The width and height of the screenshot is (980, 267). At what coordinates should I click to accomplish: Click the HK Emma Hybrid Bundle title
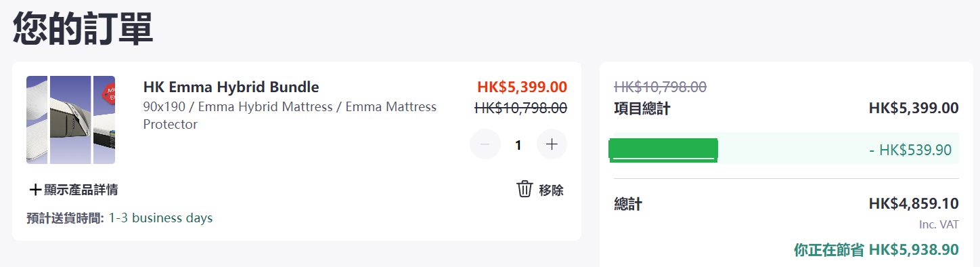coord(231,87)
